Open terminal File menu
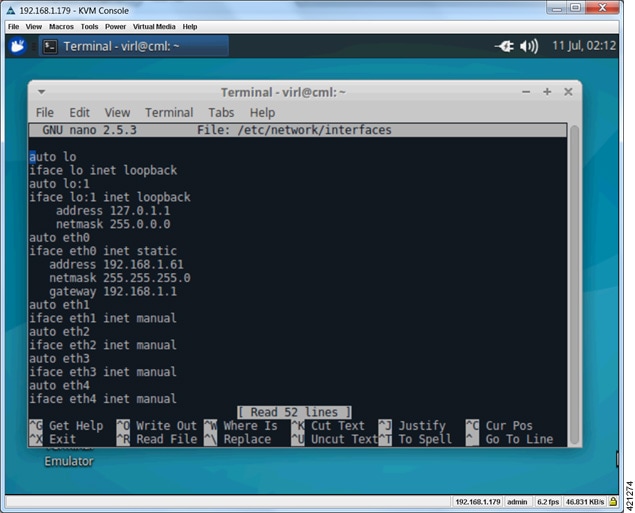The image size is (635, 513). point(45,112)
